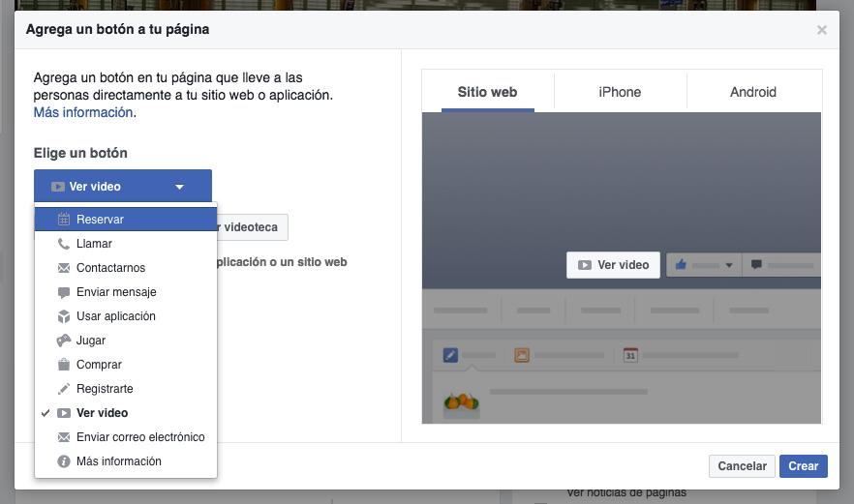Select Reservar from the button dropdown
This screenshot has width=854, height=504.
click(x=125, y=220)
